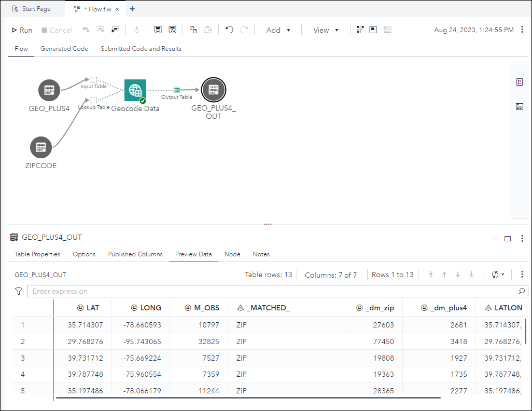Select the GEO_PLUS4 input table node
This screenshot has width=532, height=411.
coord(49,90)
